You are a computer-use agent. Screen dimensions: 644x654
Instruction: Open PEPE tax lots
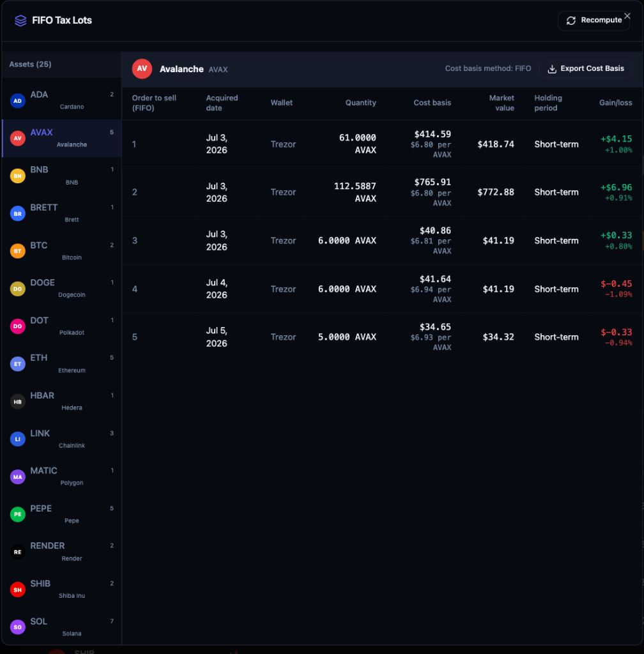pyautogui.click(x=62, y=514)
